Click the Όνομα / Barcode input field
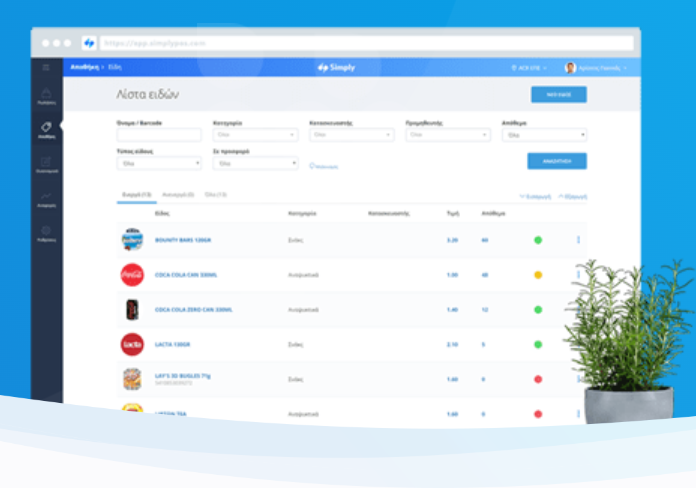 [x=158, y=135]
